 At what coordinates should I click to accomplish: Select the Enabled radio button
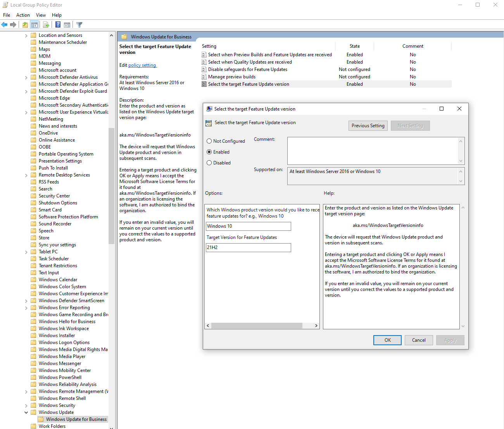209,152
